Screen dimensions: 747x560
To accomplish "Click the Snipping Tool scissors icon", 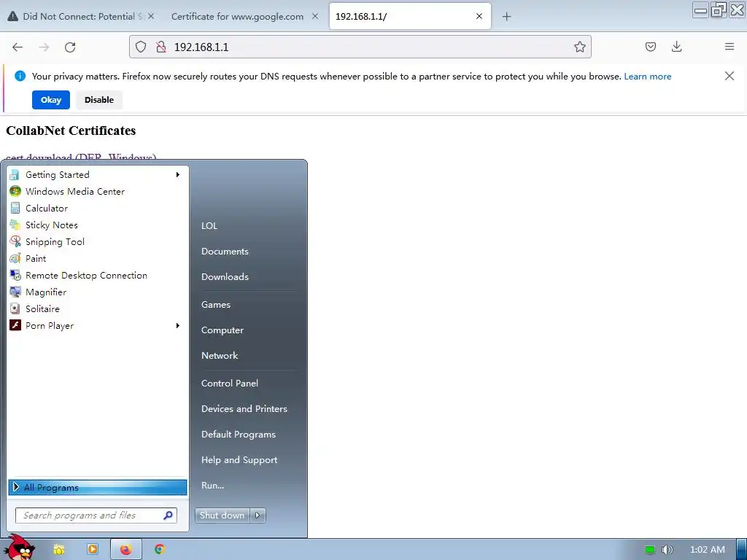I will coord(15,241).
